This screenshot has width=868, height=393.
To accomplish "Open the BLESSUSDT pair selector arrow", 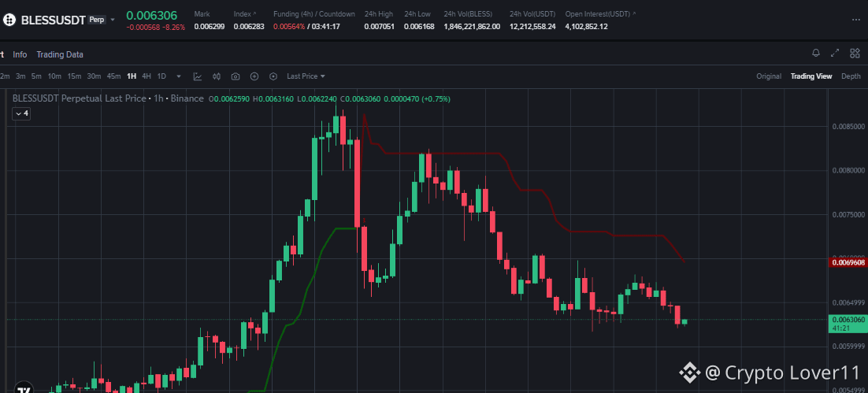I will [113, 20].
